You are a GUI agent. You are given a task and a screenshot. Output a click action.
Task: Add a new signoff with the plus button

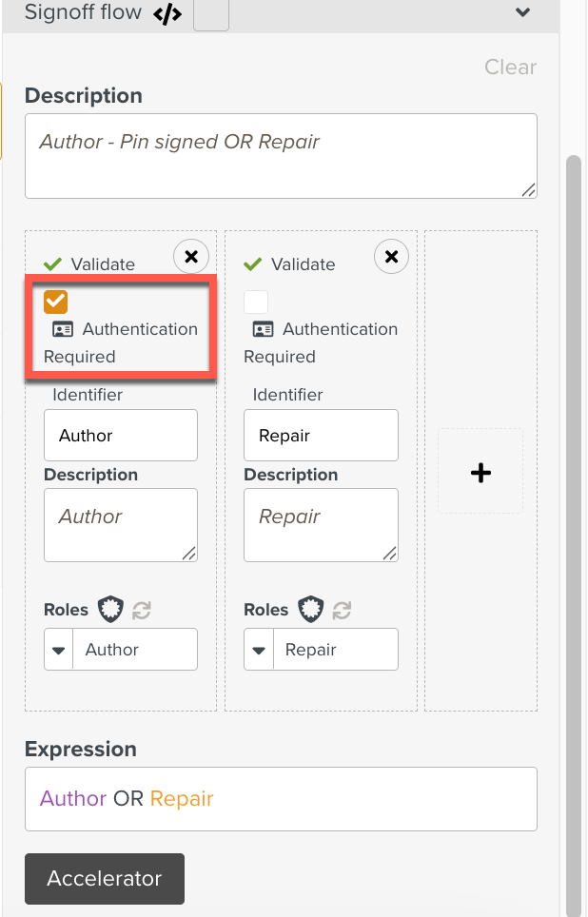(x=480, y=471)
